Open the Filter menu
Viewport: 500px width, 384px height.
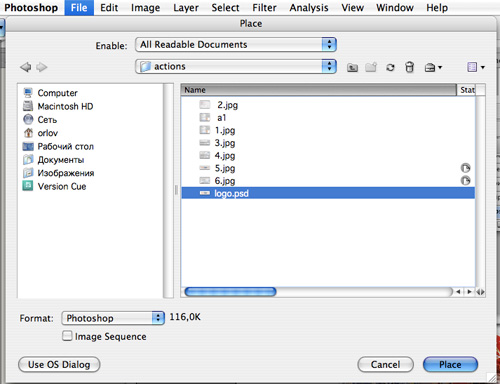click(x=264, y=8)
